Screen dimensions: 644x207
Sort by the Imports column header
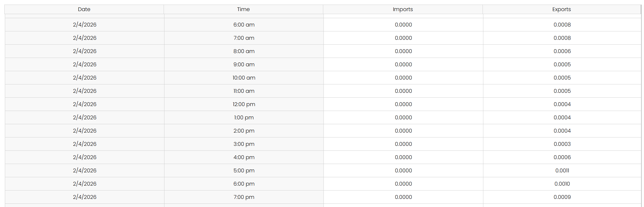402,9
